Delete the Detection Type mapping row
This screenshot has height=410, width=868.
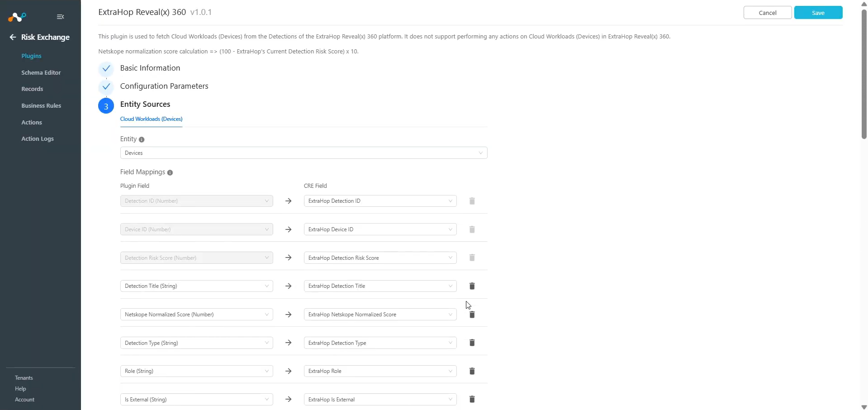(472, 343)
